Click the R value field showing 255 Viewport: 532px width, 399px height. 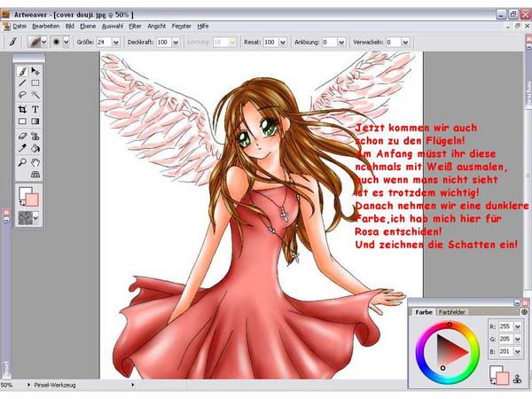coord(505,326)
